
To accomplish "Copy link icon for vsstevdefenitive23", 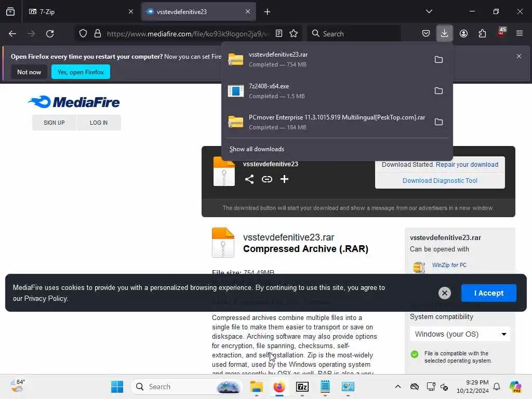I will click(267, 179).
